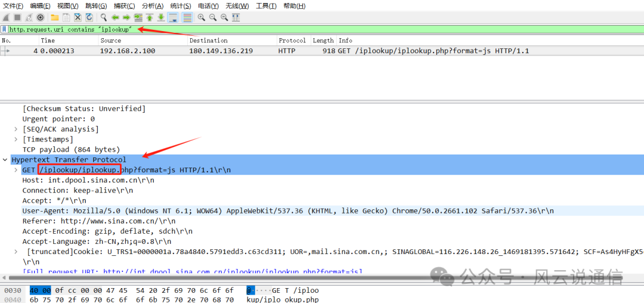Toggle packet list colorization
This screenshot has height=303, width=644.
(x=187, y=17)
